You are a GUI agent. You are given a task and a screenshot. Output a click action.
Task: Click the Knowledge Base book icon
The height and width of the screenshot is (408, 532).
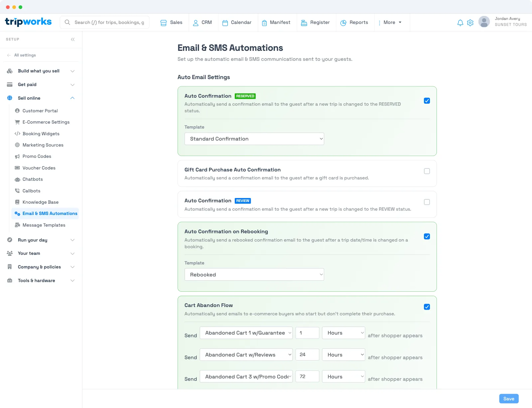coord(17,202)
